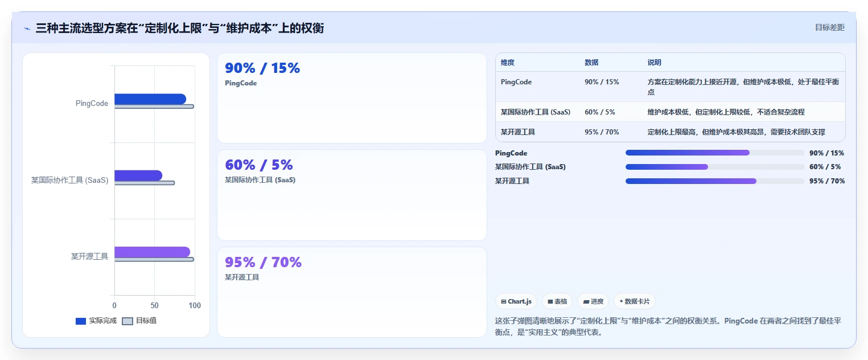Screen dimensions: 868x360
Task: Click the 95% / 70% table data cell
Action: 602,132
